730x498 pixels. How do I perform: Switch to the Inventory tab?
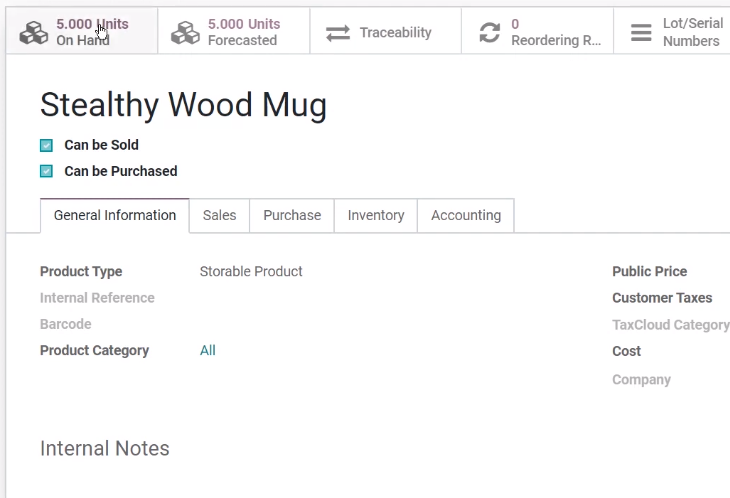376,215
